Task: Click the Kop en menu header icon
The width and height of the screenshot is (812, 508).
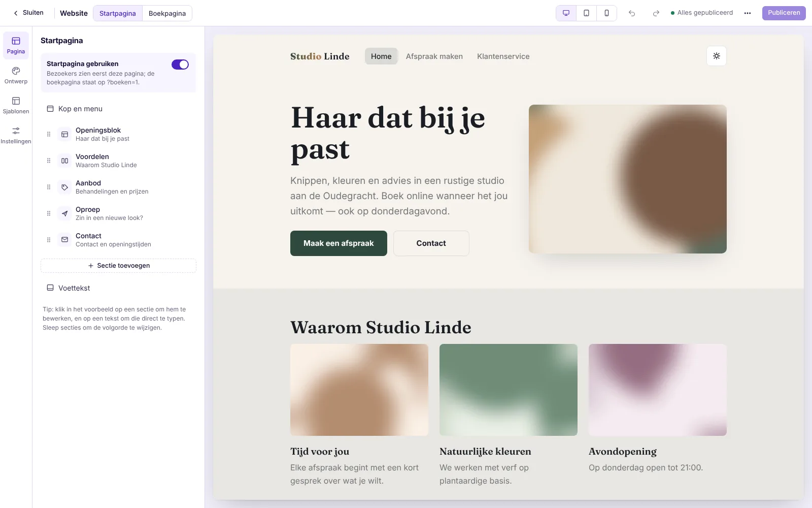Action: pyautogui.click(x=50, y=109)
